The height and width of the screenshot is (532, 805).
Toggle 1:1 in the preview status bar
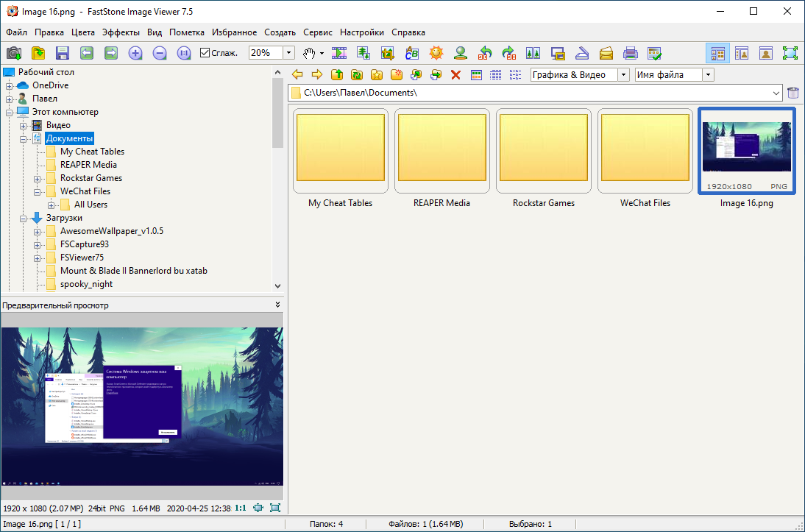point(241,508)
